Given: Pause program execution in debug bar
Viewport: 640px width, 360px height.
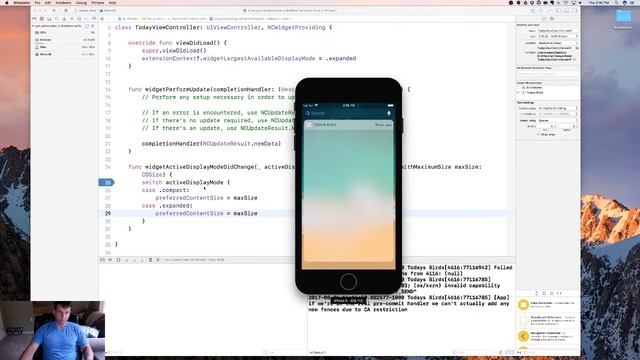Looking at the screenshot, I should tap(118, 260).
